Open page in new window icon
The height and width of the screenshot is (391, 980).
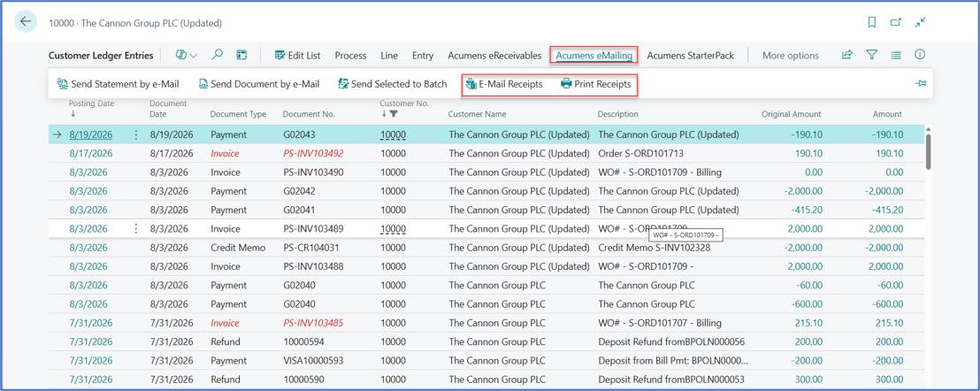coord(896,22)
